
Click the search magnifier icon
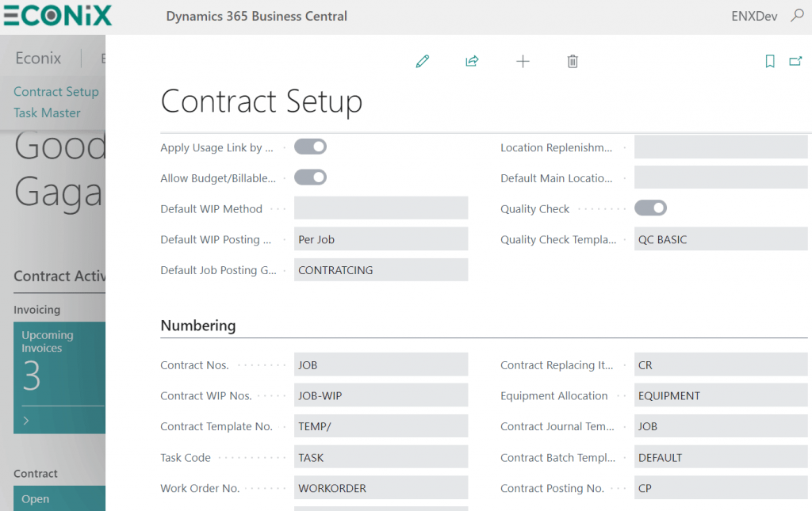click(x=797, y=16)
